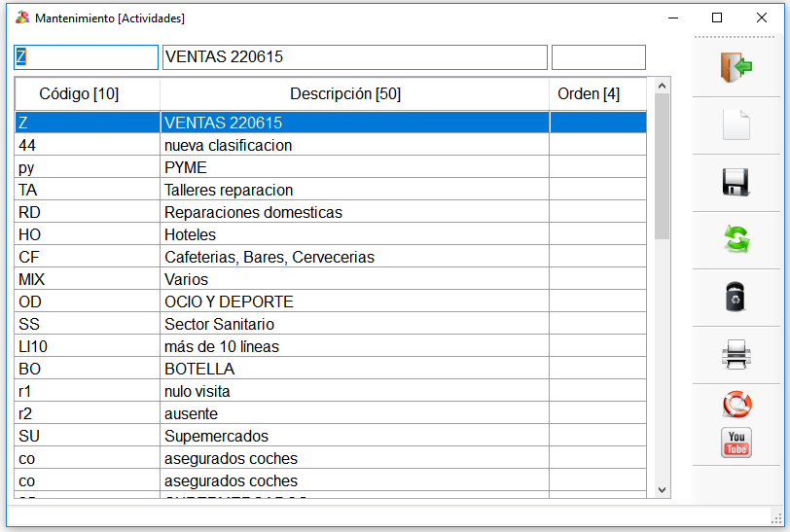Click the window resize grip at the status bar

pos(777,517)
